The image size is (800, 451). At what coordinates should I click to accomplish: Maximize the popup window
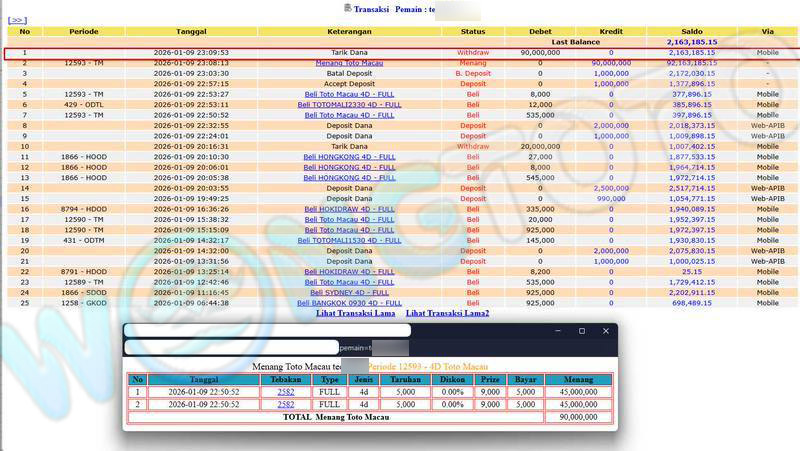[x=582, y=331]
